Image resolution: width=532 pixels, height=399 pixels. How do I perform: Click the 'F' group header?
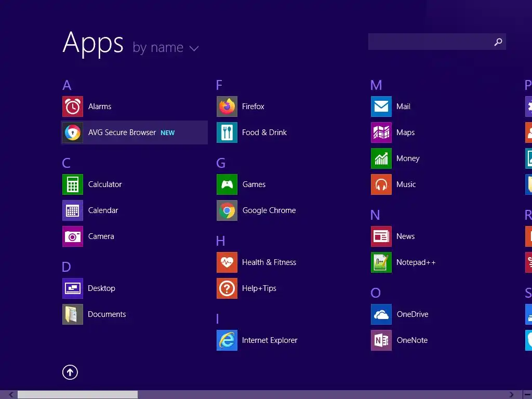pyautogui.click(x=219, y=85)
